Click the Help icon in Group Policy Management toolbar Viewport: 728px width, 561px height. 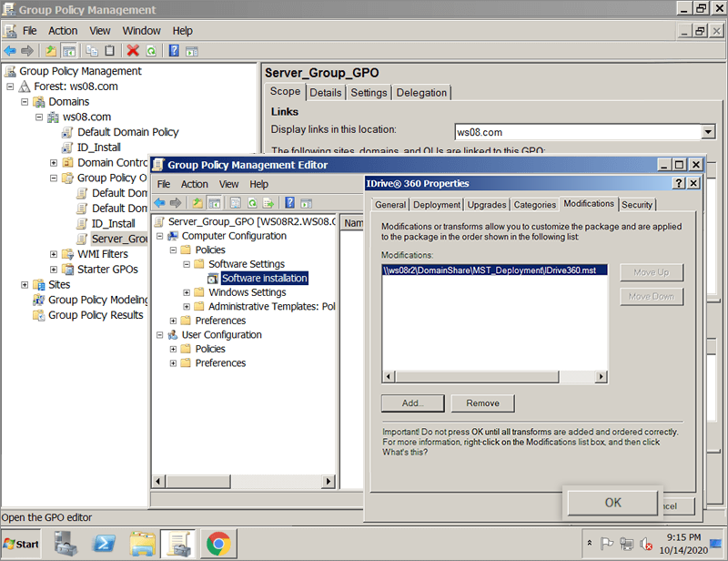coord(172,51)
